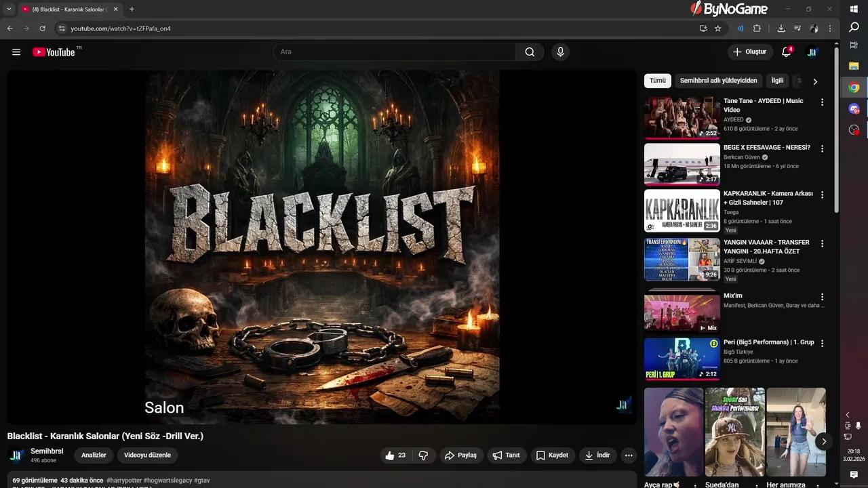Click the Blacklist video player
Image resolution: width=868 pixels, height=488 pixels.
(322, 247)
